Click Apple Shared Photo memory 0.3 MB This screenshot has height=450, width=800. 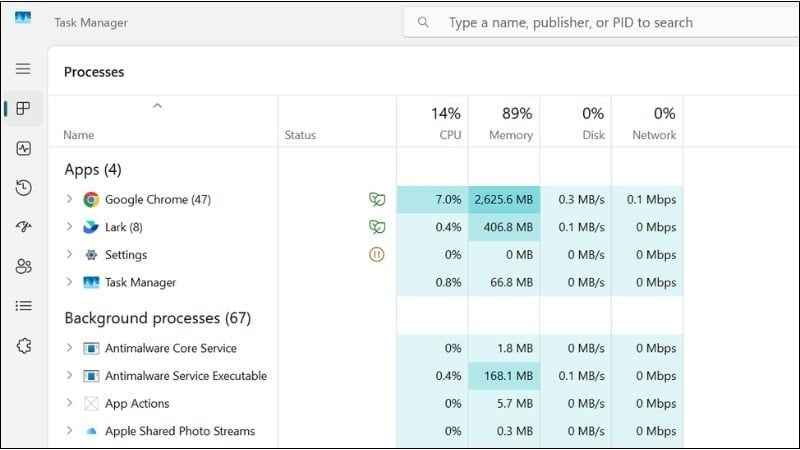[515, 431]
